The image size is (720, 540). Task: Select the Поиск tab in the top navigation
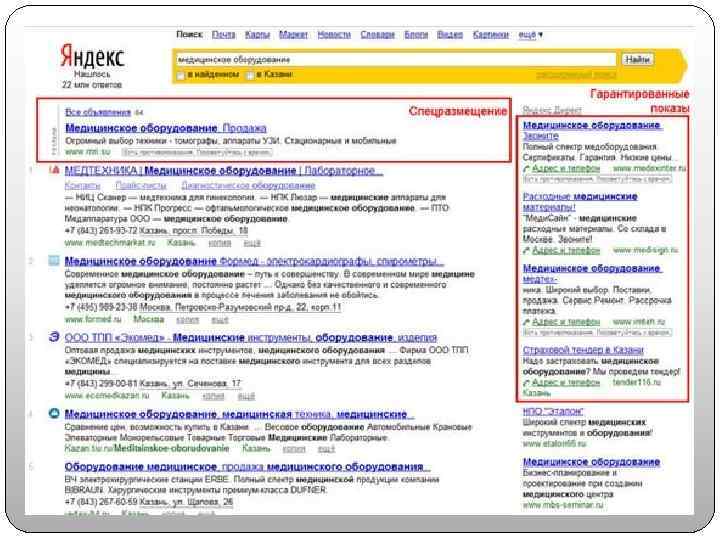pyautogui.click(x=189, y=34)
